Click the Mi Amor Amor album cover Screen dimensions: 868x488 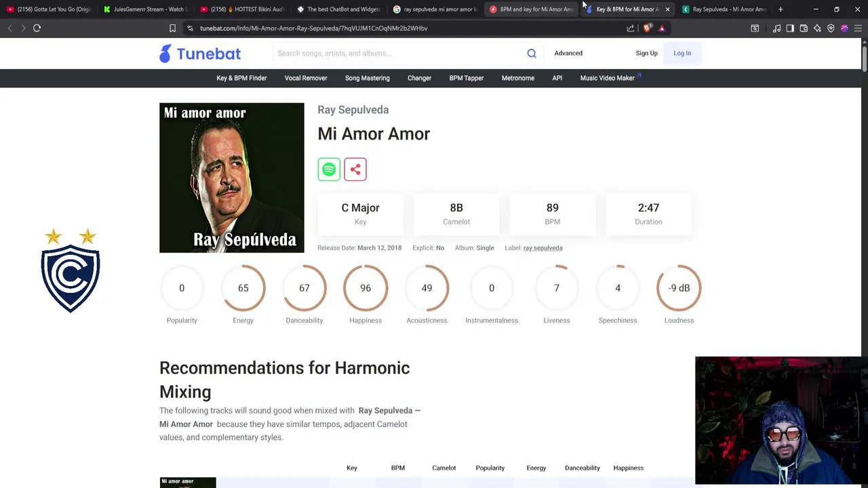[x=232, y=178]
